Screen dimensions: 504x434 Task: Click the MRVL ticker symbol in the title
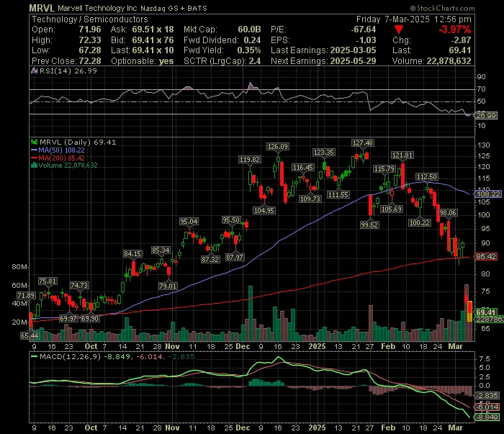coord(42,8)
